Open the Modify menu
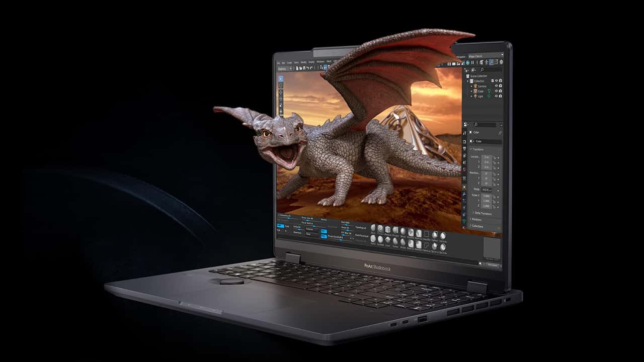Screen dimensions: 644x362 click(302, 62)
